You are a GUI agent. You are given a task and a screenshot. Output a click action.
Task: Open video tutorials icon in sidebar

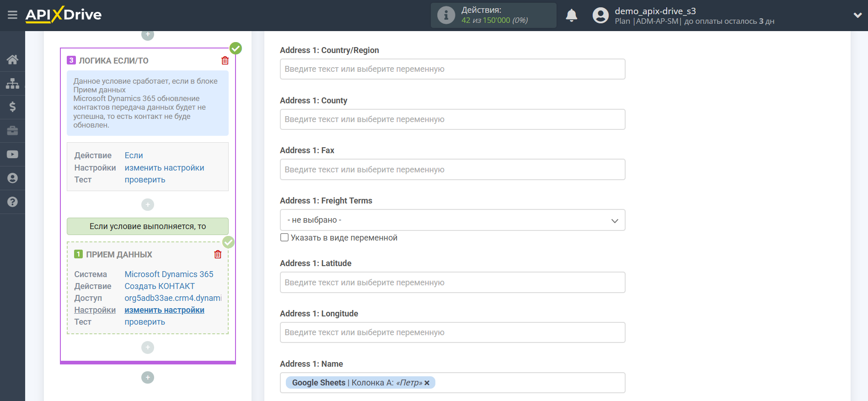pos(12,155)
